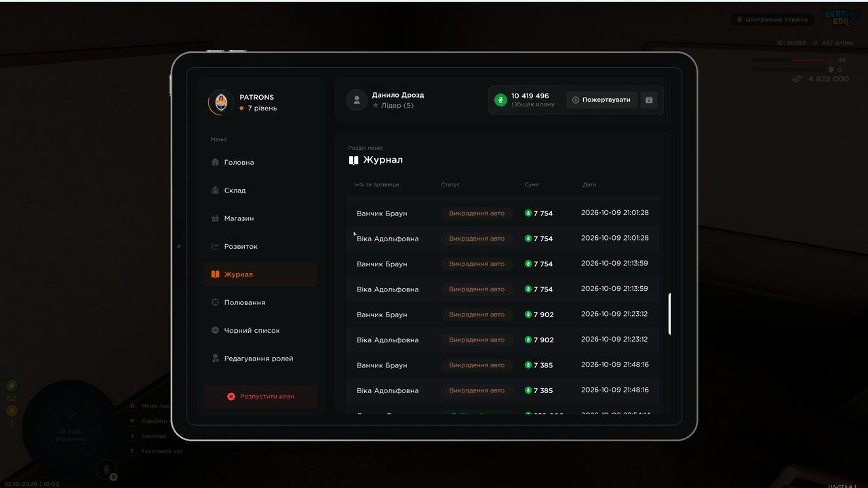Click the Розвиток chart icon
The width and height of the screenshot is (868, 488).
pos(215,246)
